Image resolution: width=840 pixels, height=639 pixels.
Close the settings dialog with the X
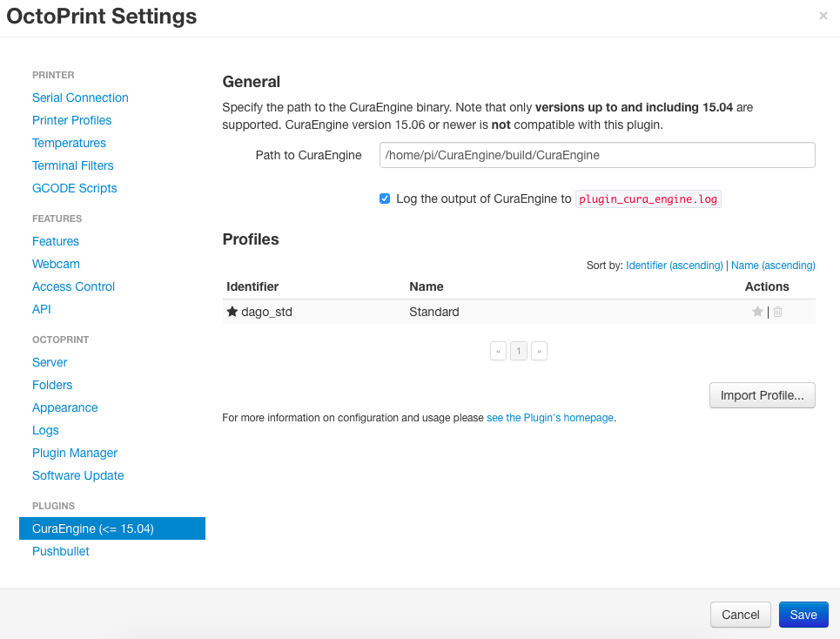(x=823, y=16)
